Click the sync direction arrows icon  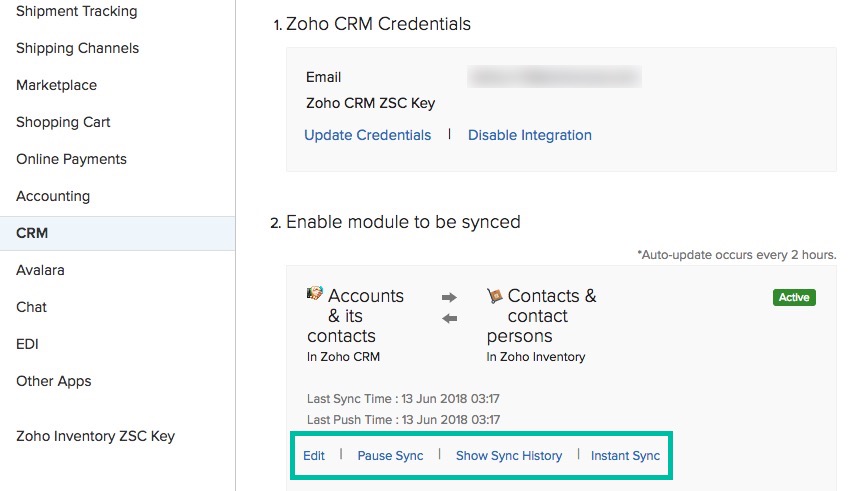click(449, 308)
